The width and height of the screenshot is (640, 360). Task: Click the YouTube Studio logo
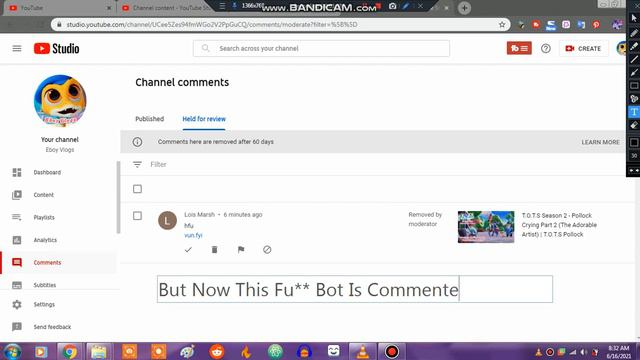pyautogui.click(x=56, y=49)
